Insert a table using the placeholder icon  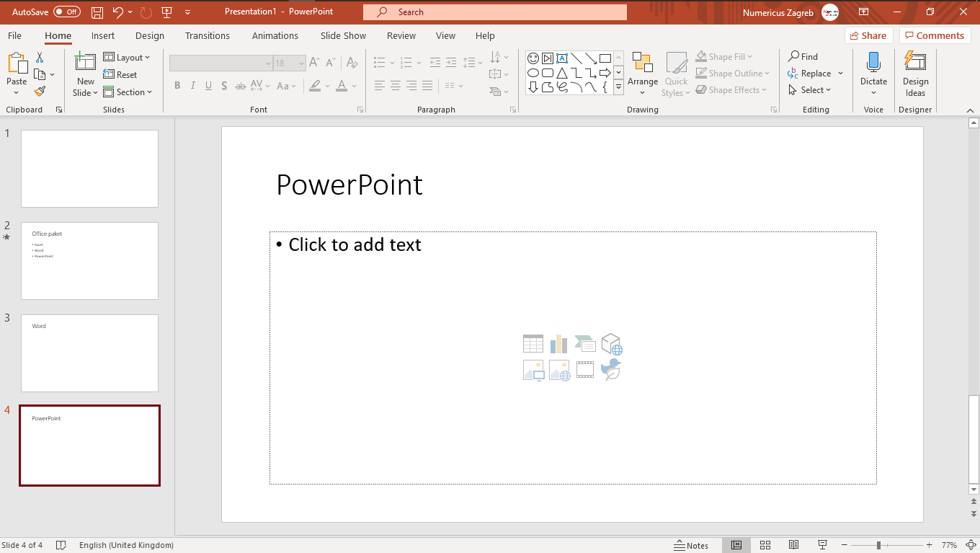point(533,344)
